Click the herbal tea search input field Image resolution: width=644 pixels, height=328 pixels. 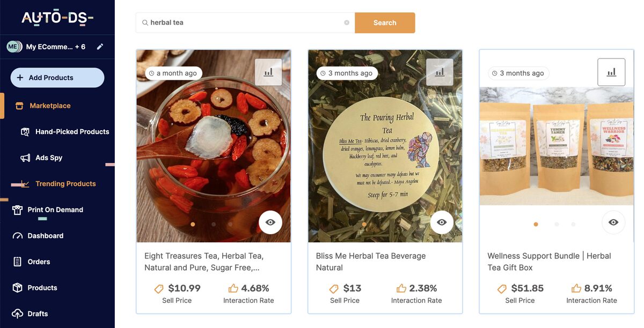pyautogui.click(x=244, y=23)
